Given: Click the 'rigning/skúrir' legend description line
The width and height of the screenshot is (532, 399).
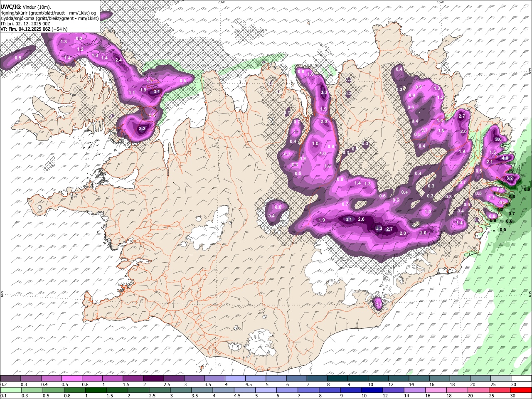Looking at the screenshot, I should [x=48, y=13].
